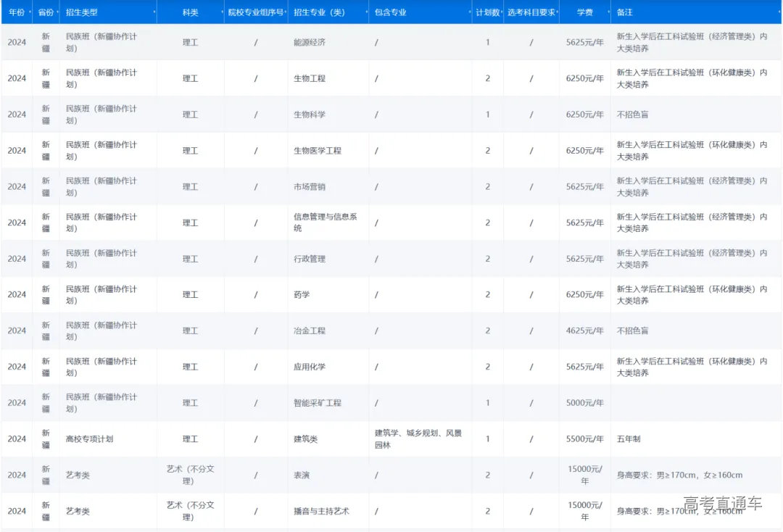Expand the 备注 column filter arrow
Screen dimensions: 783x532
point(777,13)
